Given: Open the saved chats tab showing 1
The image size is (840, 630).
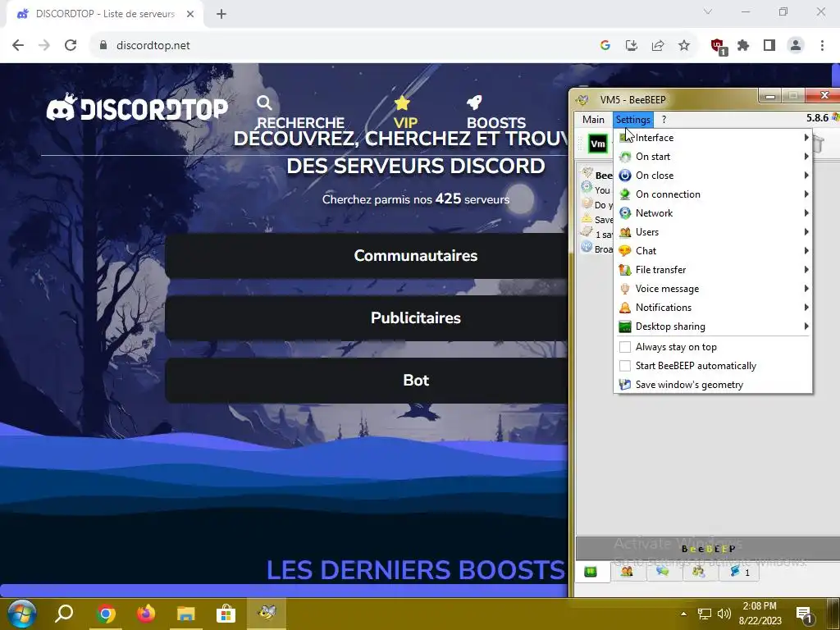Looking at the screenshot, I should pos(739,572).
